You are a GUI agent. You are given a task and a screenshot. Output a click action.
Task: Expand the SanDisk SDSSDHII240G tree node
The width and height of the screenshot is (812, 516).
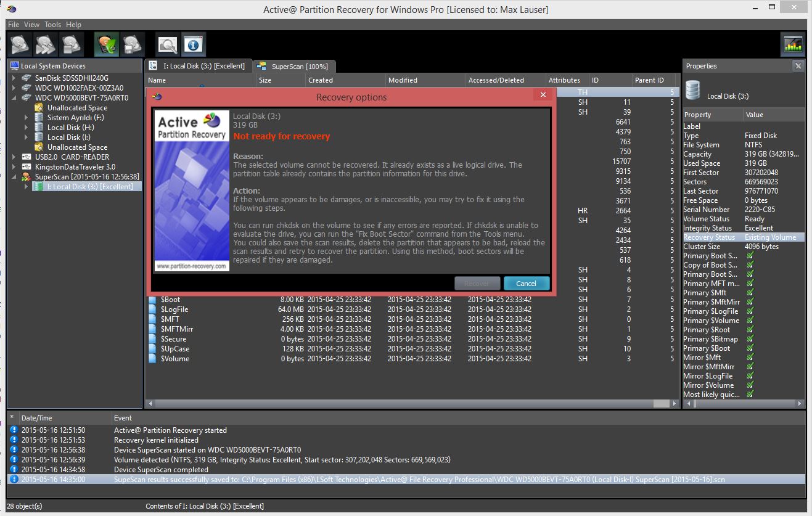[x=14, y=78]
